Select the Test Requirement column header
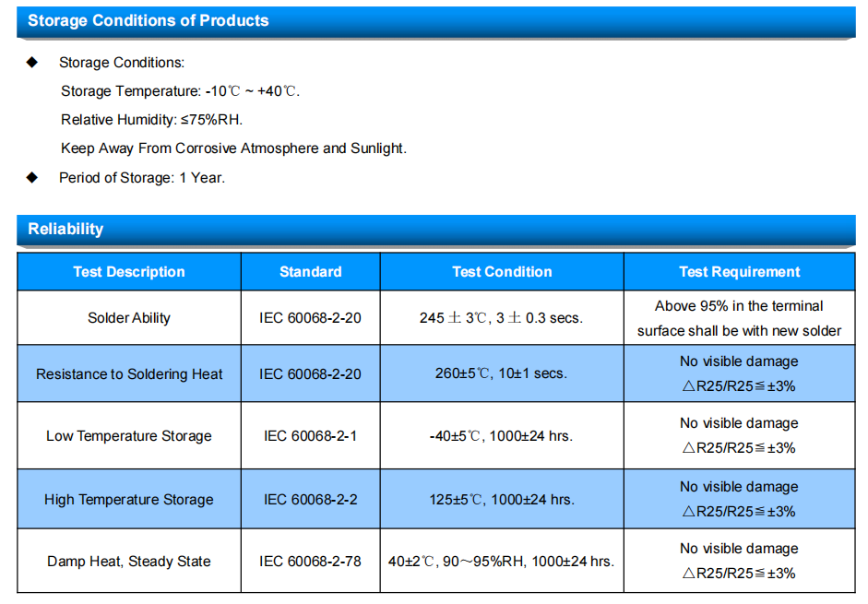The image size is (868, 604). tap(740, 272)
